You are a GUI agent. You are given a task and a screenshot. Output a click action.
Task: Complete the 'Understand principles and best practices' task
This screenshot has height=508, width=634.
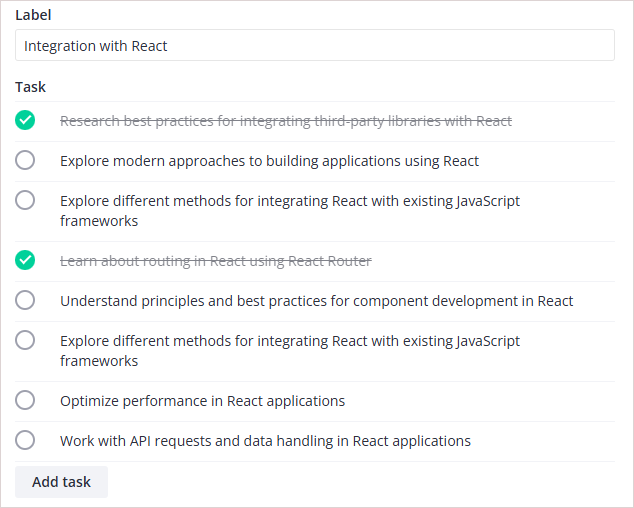(x=25, y=300)
